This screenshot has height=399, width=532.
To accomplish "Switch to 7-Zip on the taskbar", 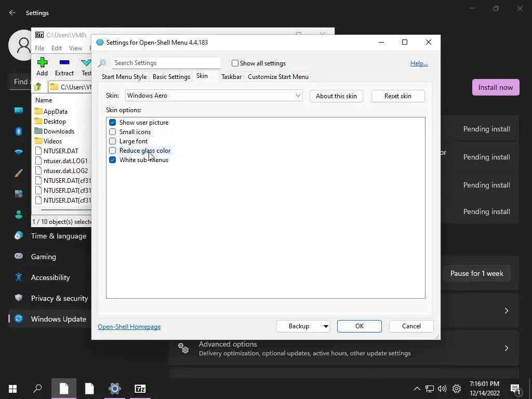I will point(140,389).
